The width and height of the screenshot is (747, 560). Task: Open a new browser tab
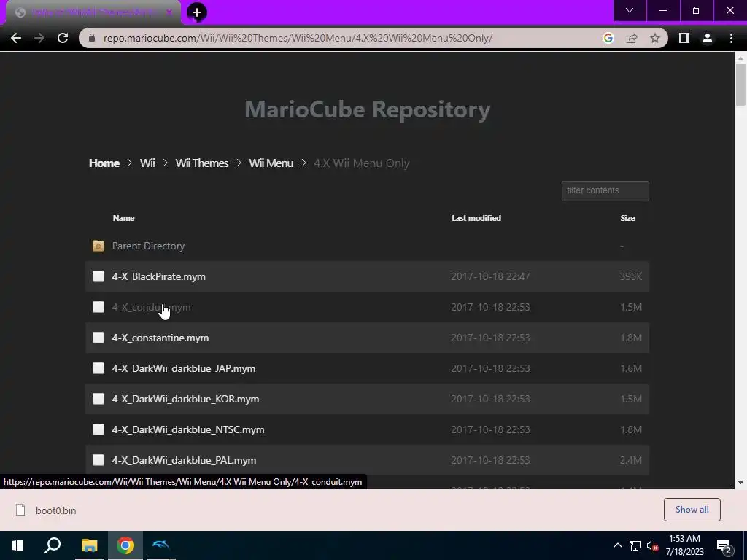click(x=197, y=12)
